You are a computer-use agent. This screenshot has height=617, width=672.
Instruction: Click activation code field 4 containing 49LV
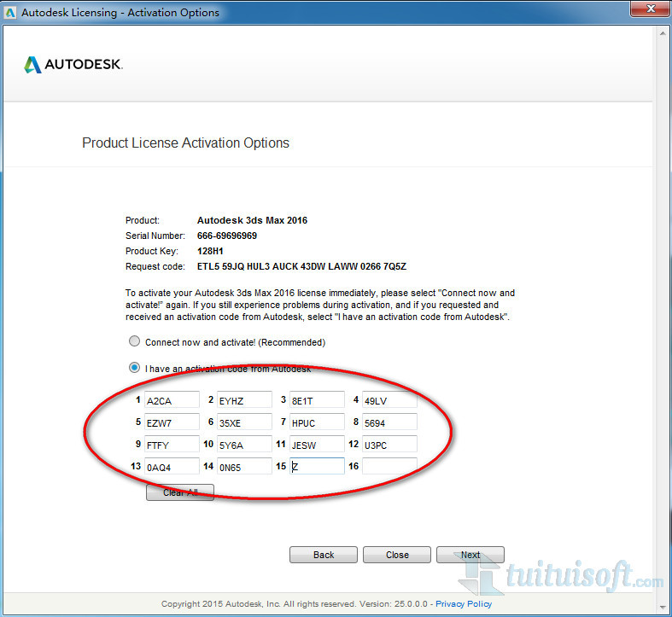click(x=389, y=400)
